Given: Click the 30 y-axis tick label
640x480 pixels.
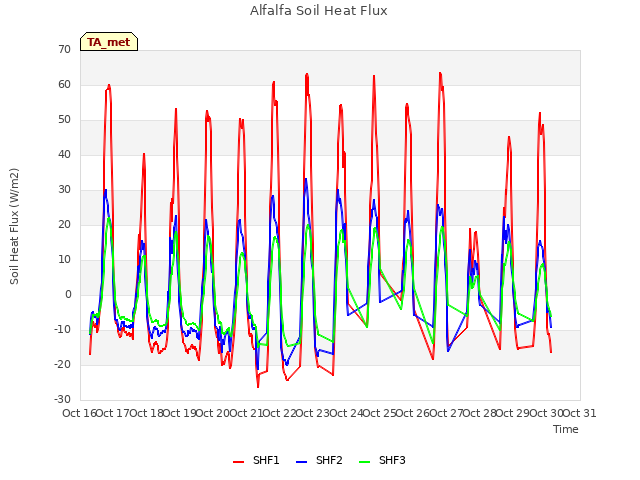Looking at the screenshot, I should (x=64, y=189).
